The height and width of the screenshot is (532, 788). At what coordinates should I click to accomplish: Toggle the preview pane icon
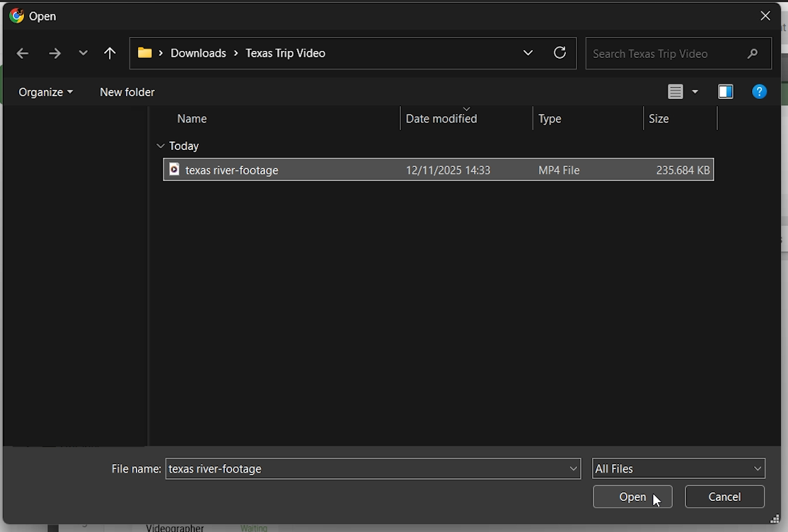725,92
